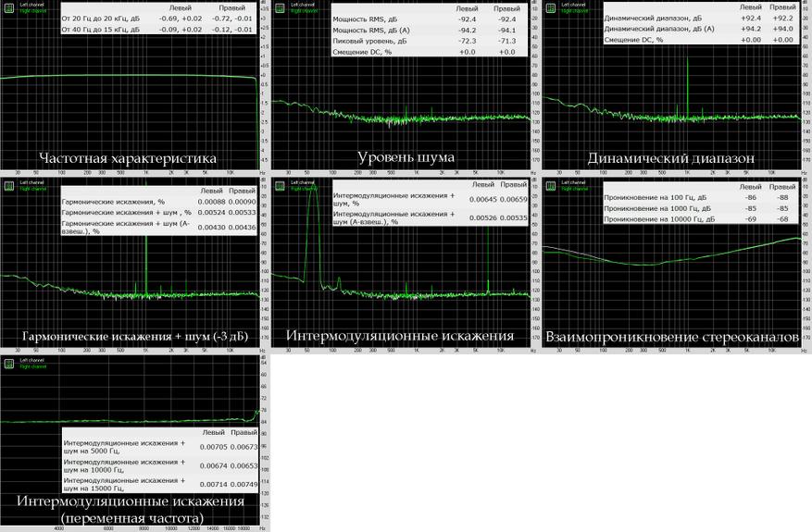The width and height of the screenshot is (812, 532).
Task: Click the '0.00714' value for 15000 Гц
Action: (x=213, y=485)
